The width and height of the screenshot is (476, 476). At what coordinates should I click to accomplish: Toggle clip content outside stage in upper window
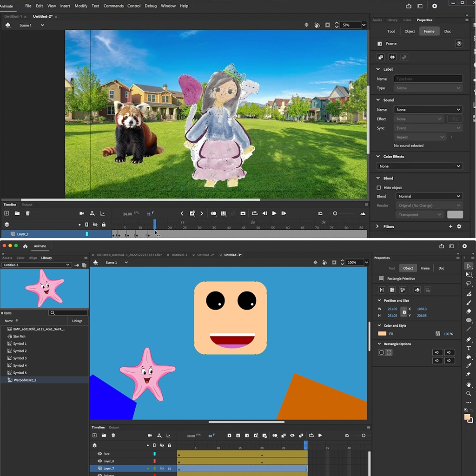point(328,25)
